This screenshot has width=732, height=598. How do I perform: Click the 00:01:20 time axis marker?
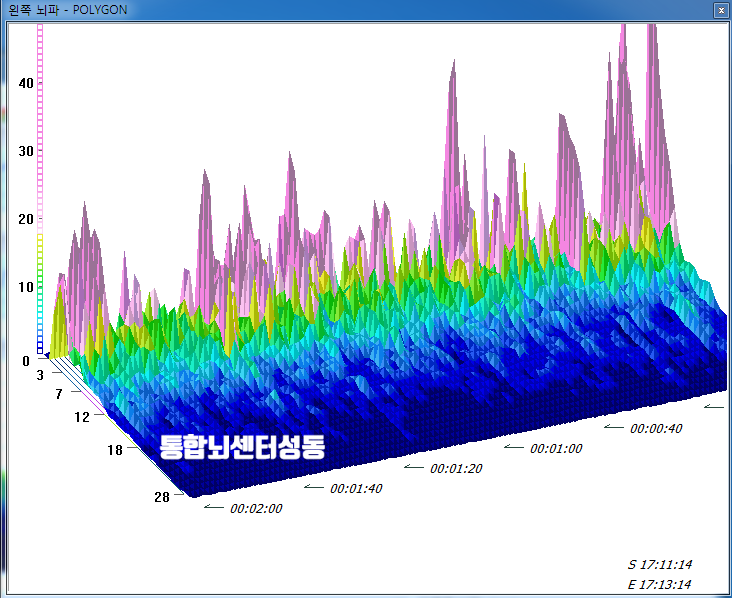pos(456,468)
